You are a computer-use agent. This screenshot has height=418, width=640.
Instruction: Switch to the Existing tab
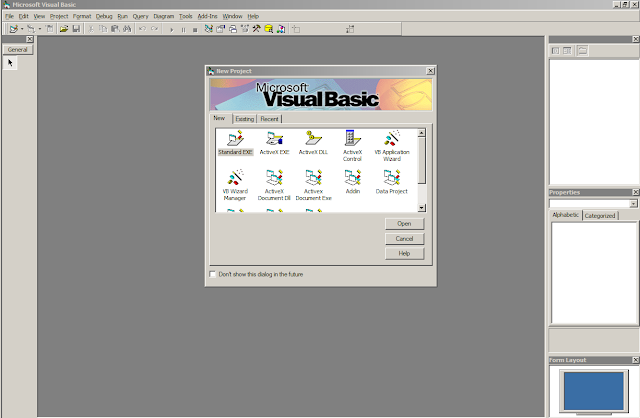(244, 119)
